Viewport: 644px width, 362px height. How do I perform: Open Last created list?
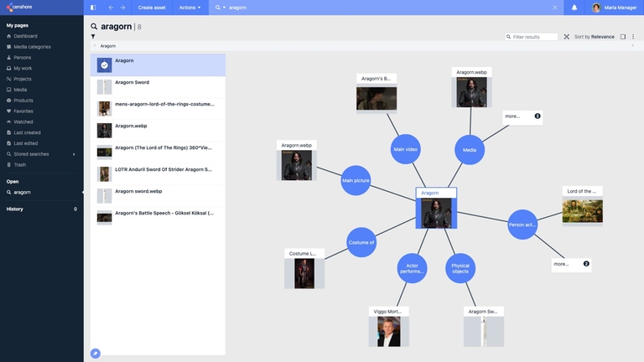point(27,132)
